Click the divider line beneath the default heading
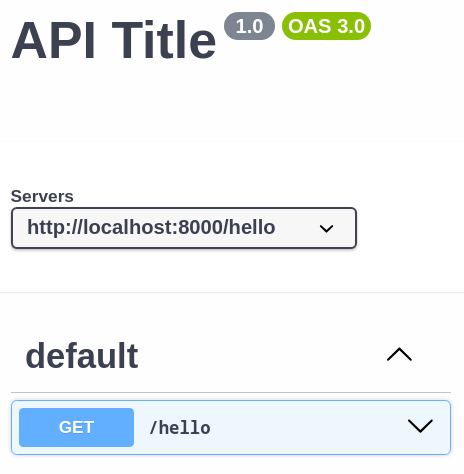464x474 pixels. point(231,392)
